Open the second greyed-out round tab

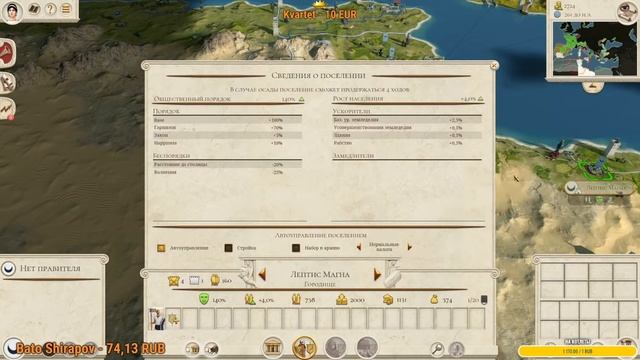367,348
